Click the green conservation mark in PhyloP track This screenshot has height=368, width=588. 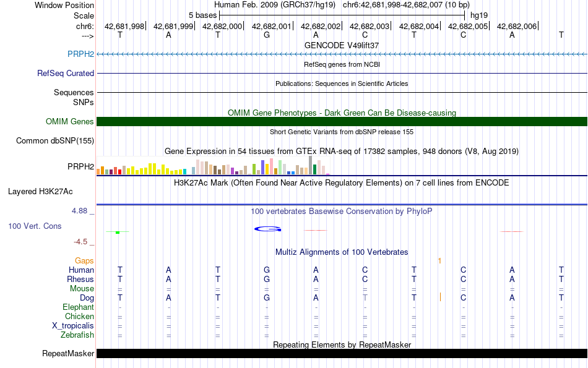click(x=117, y=232)
